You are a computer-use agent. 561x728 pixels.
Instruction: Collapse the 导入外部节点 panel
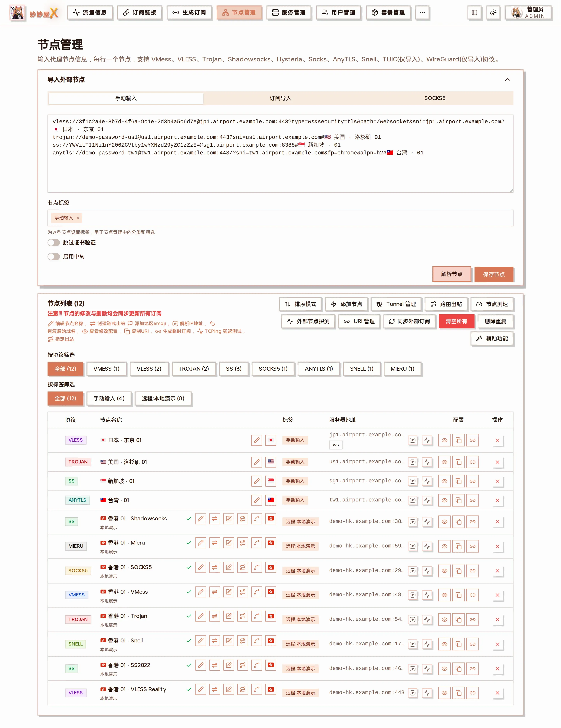click(507, 80)
